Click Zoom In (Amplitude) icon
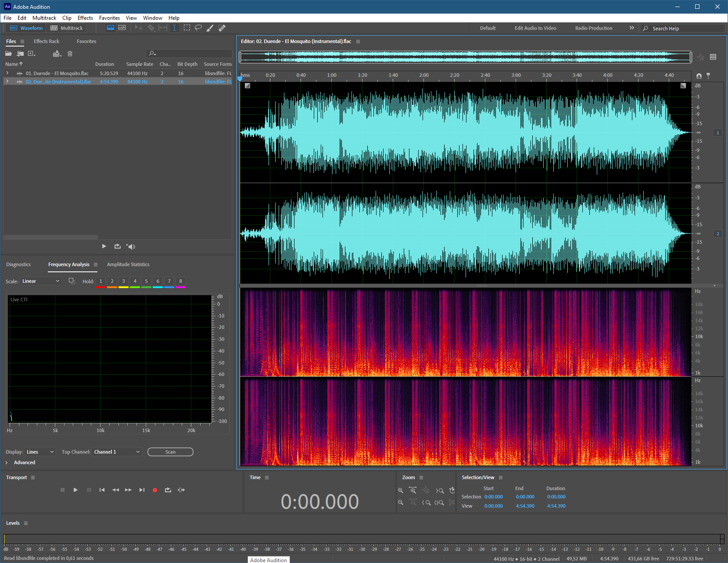The image size is (728, 563). click(400, 490)
